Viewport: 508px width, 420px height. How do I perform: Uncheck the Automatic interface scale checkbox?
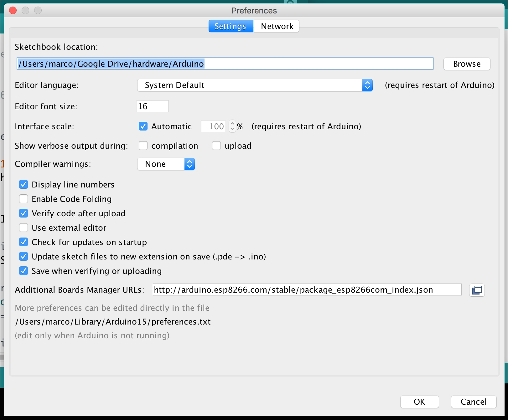[x=143, y=126]
